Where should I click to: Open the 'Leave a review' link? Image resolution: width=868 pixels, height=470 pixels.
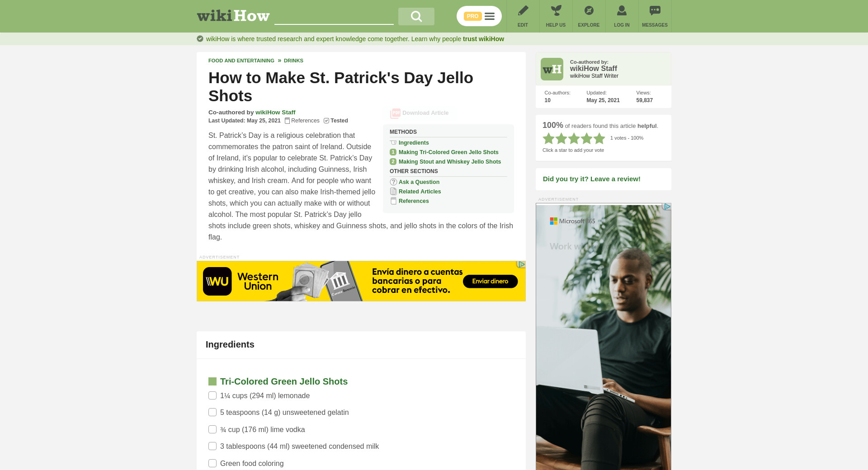click(x=592, y=179)
